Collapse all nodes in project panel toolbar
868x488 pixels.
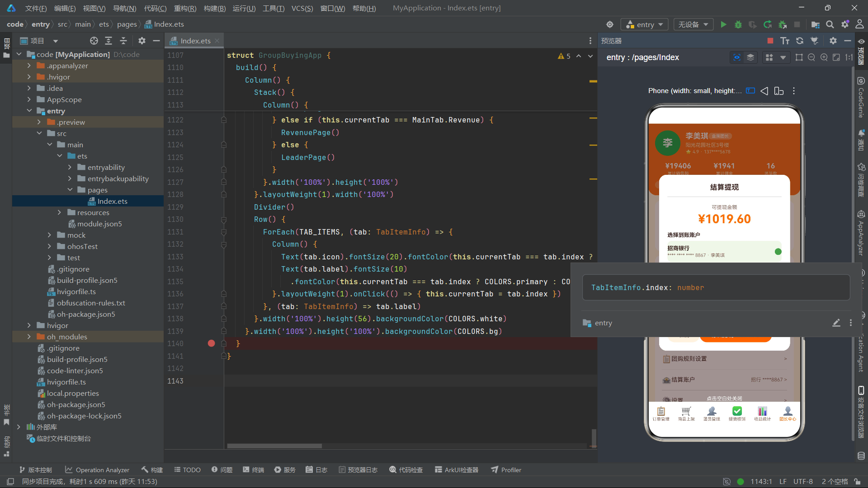click(123, 41)
